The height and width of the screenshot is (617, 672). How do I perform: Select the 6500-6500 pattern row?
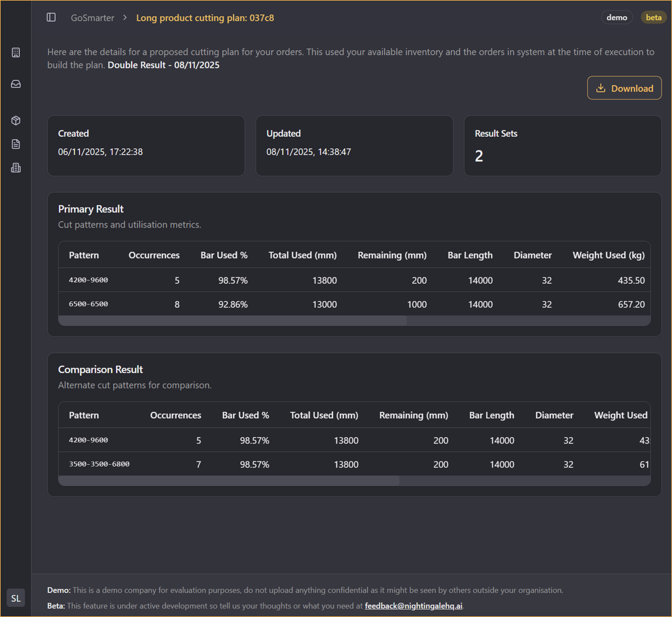coord(88,304)
